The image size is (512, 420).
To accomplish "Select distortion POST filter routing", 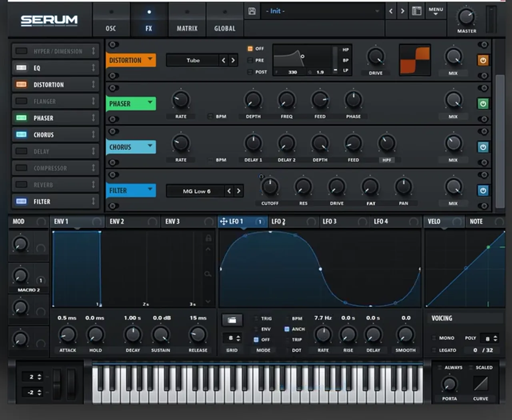I will pyautogui.click(x=250, y=72).
